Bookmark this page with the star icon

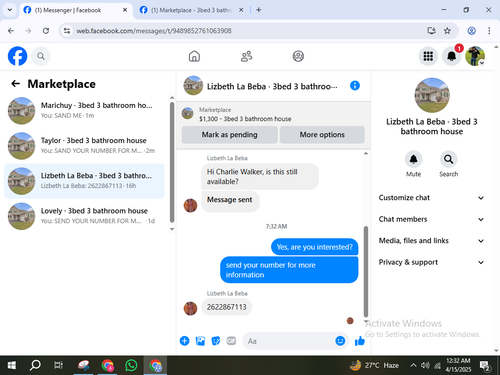(x=447, y=31)
